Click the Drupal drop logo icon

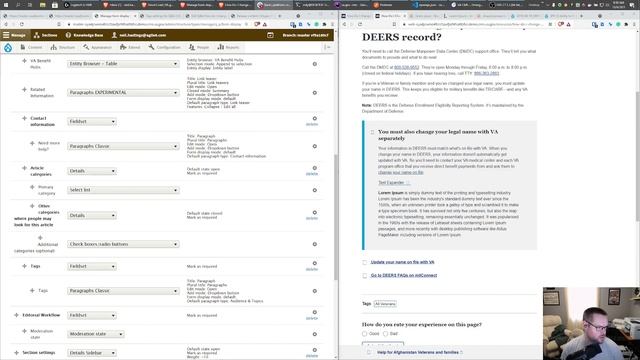(8, 47)
